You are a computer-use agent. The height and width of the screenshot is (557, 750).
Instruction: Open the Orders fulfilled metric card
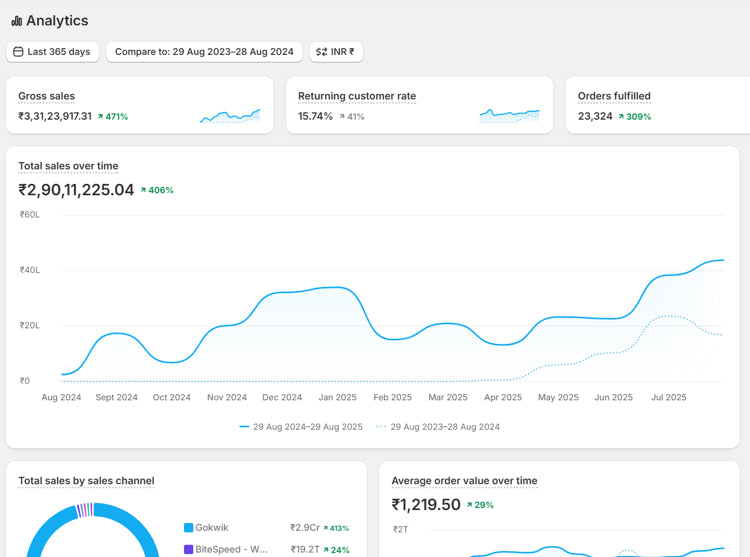tap(614, 96)
